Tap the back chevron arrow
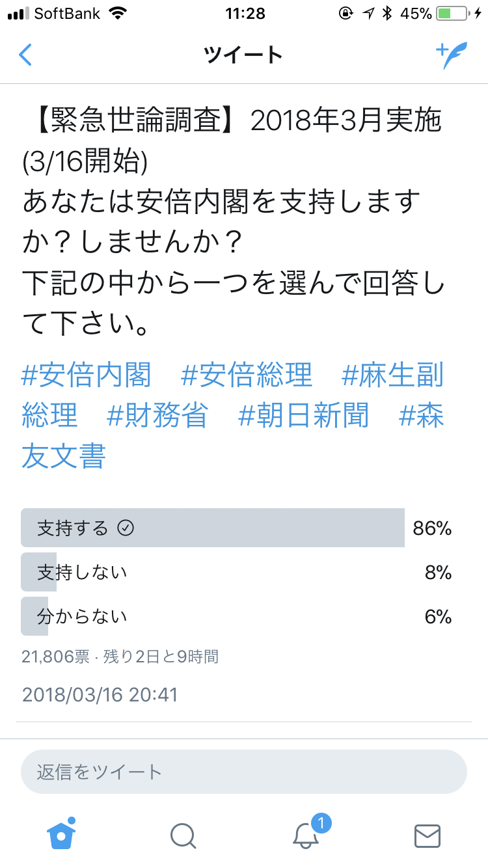The image size is (488, 868). (x=25, y=55)
